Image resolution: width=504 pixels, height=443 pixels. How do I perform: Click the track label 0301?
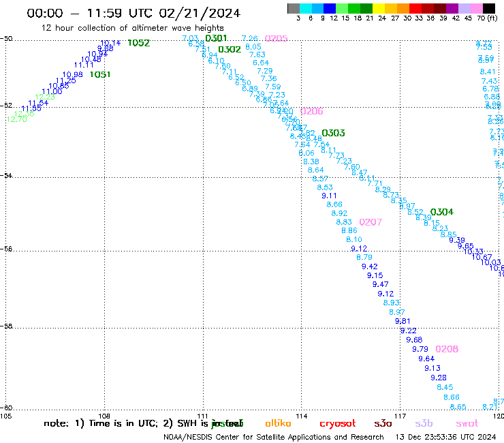coord(216,38)
